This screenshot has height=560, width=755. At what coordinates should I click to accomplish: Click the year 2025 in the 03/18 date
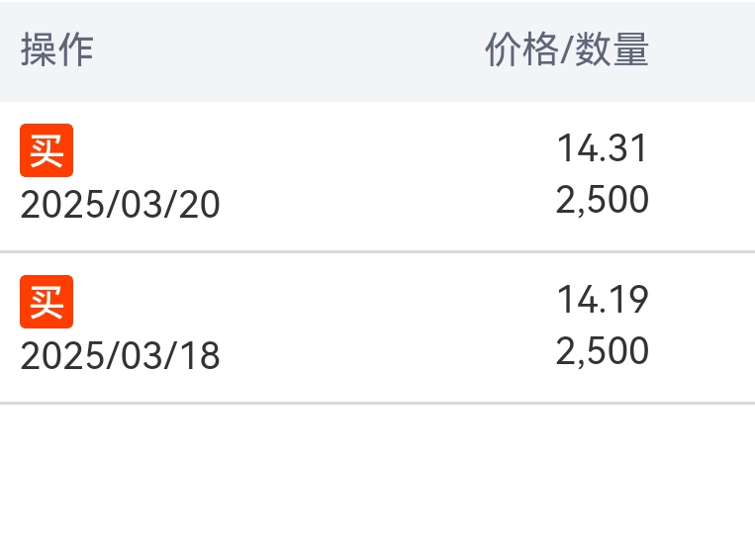click(x=61, y=356)
